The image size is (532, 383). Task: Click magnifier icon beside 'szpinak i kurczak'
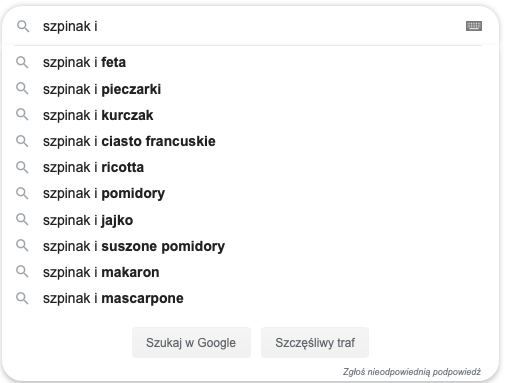click(x=22, y=115)
